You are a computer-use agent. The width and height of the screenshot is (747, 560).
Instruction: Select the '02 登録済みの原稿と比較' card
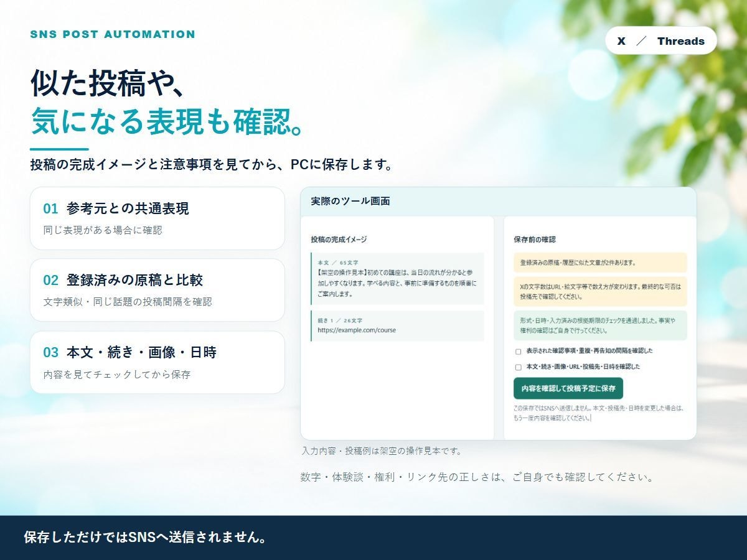157,290
